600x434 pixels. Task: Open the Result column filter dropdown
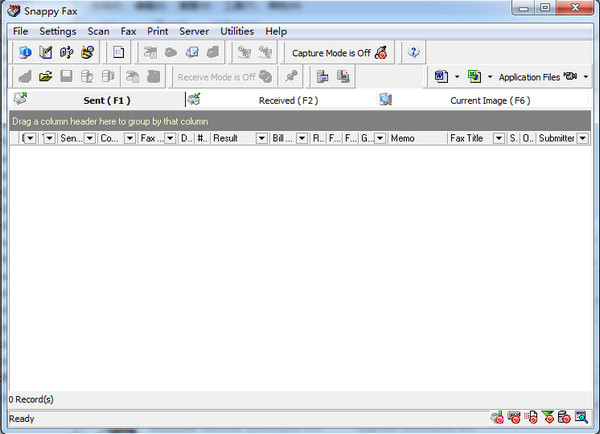(262, 138)
